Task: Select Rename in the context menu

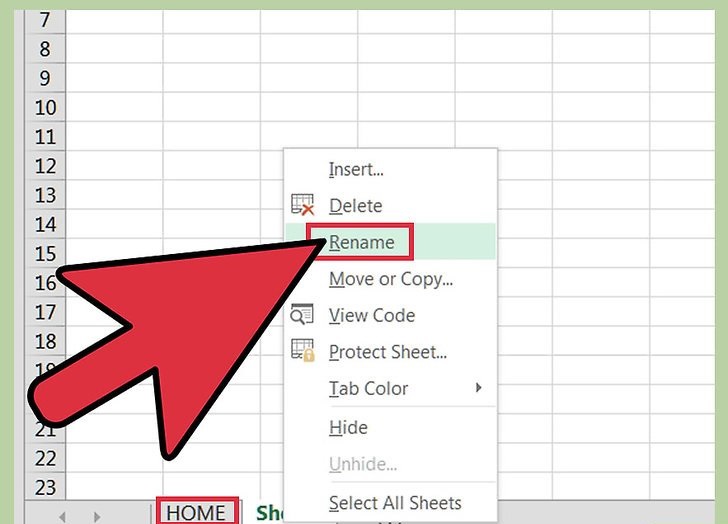Action: [362, 242]
